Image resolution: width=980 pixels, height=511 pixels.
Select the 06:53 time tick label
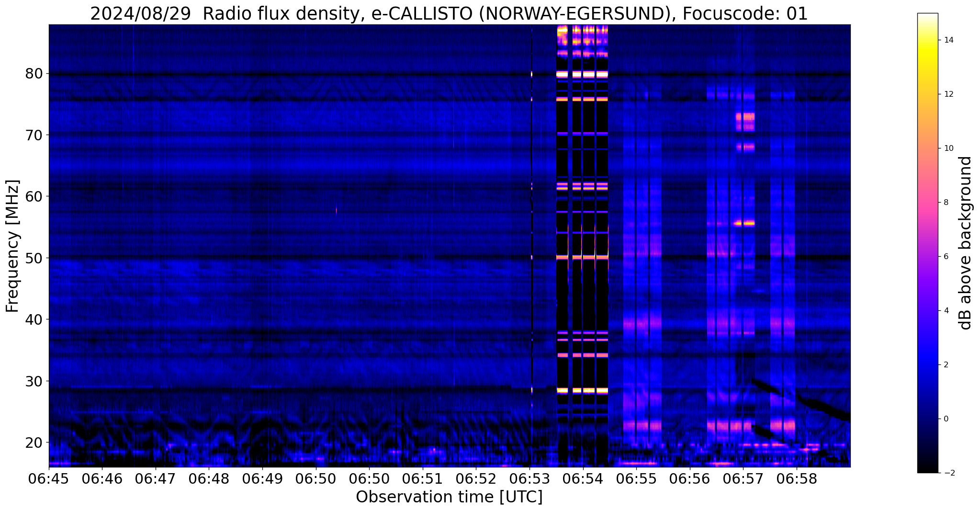pyautogui.click(x=529, y=478)
